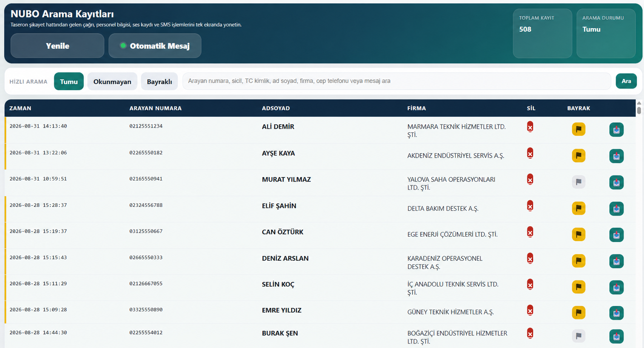Refresh the list with Yenile
This screenshot has height=348, width=644.
(x=57, y=46)
